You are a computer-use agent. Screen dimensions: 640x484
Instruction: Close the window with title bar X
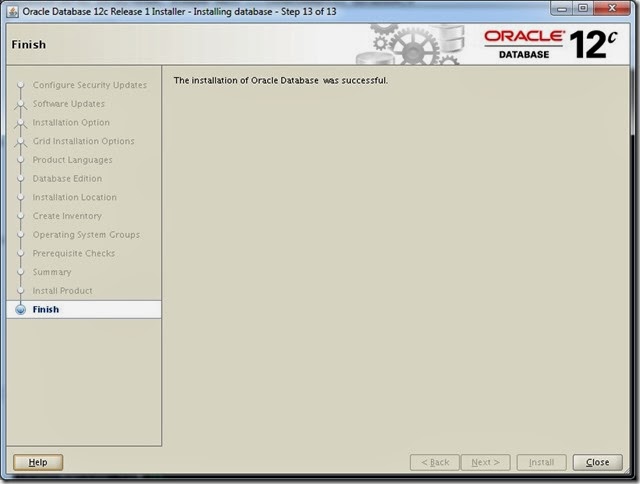(612, 8)
